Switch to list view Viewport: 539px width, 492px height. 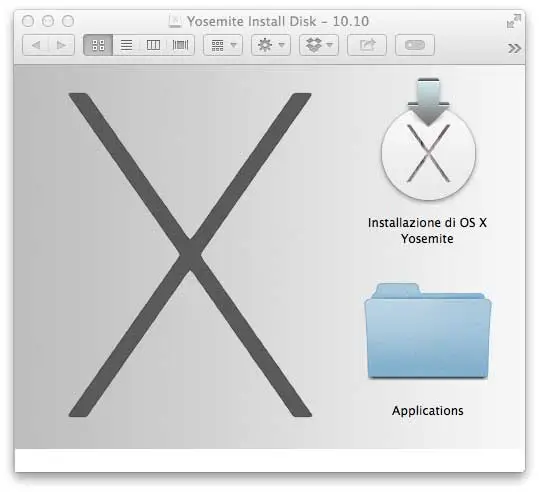pos(126,45)
